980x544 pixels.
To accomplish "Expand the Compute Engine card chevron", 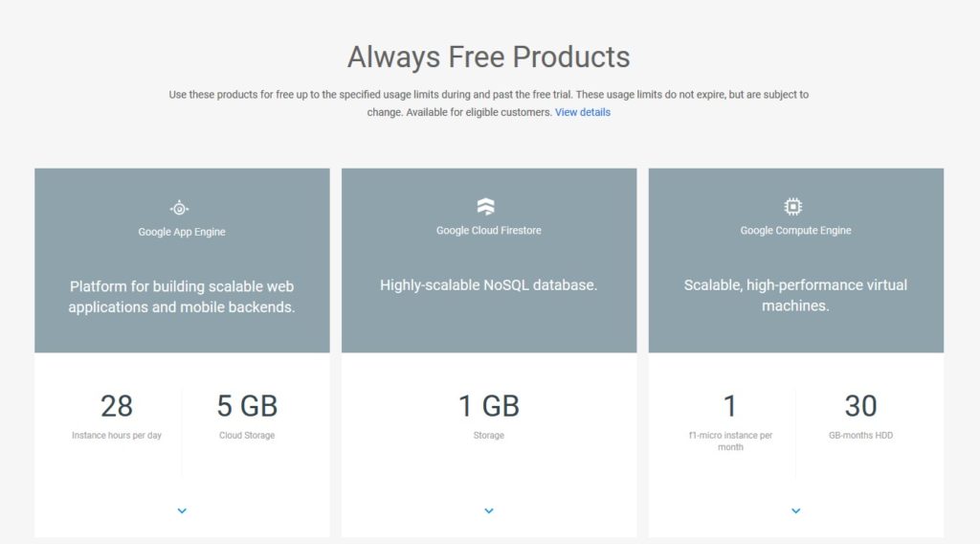I will (x=795, y=510).
